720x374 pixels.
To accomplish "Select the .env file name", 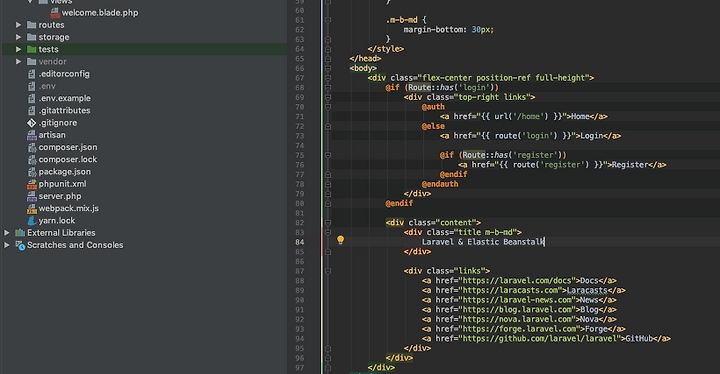I will point(47,86).
